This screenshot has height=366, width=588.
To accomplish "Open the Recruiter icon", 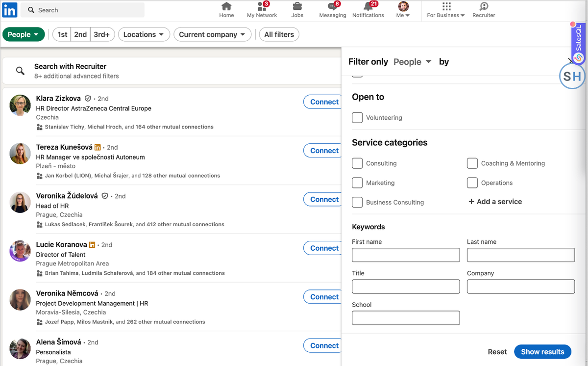I will [x=484, y=6].
